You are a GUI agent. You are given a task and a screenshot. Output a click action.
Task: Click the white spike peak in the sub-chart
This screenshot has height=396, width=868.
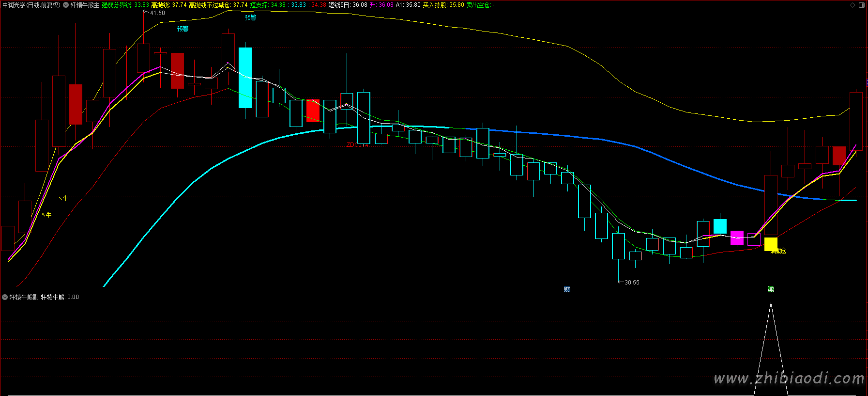(x=771, y=304)
